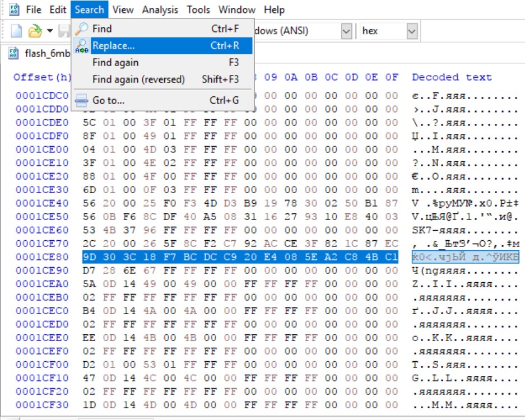Select Find again from Search menu
This screenshot has height=420, width=525.
[115, 63]
